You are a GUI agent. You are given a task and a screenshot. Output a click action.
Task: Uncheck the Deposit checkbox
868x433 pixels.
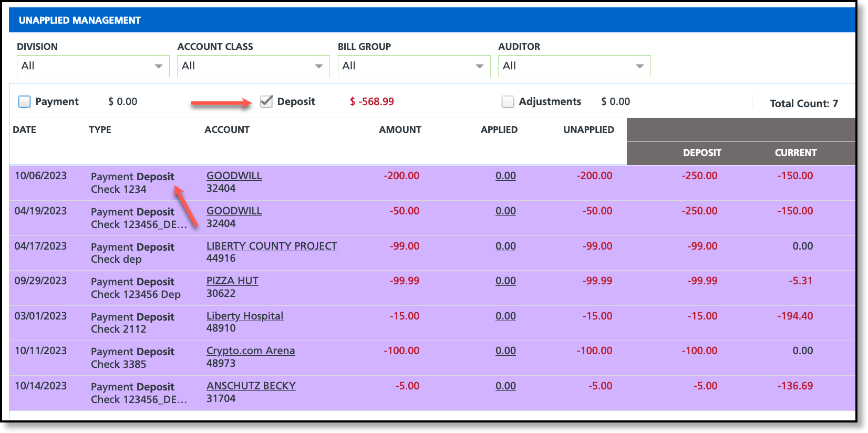tap(266, 101)
